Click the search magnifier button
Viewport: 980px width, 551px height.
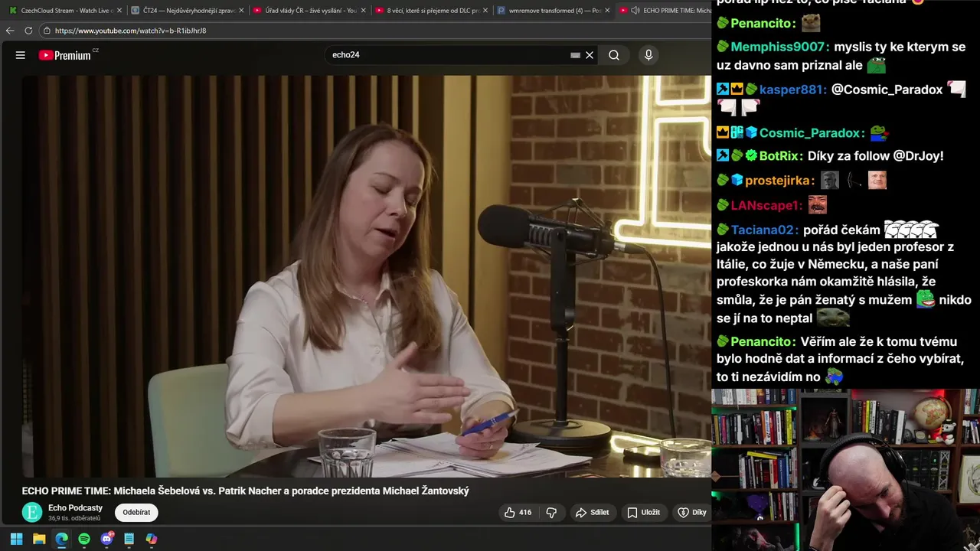point(614,55)
